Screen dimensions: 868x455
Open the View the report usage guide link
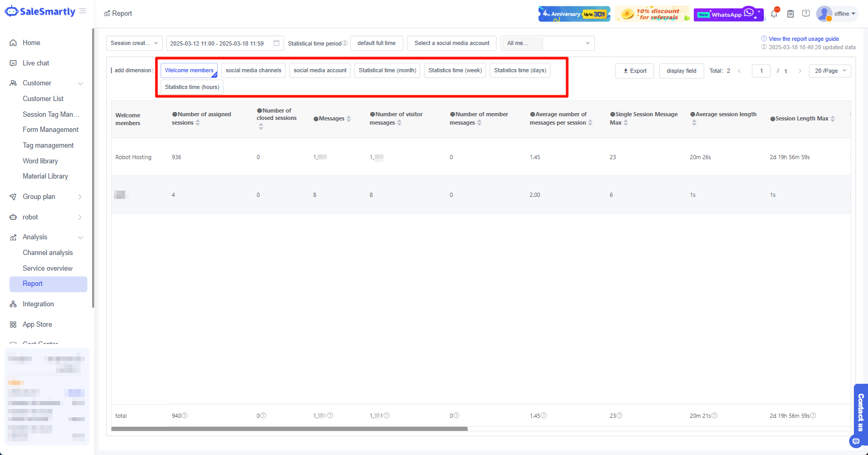point(803,39)
